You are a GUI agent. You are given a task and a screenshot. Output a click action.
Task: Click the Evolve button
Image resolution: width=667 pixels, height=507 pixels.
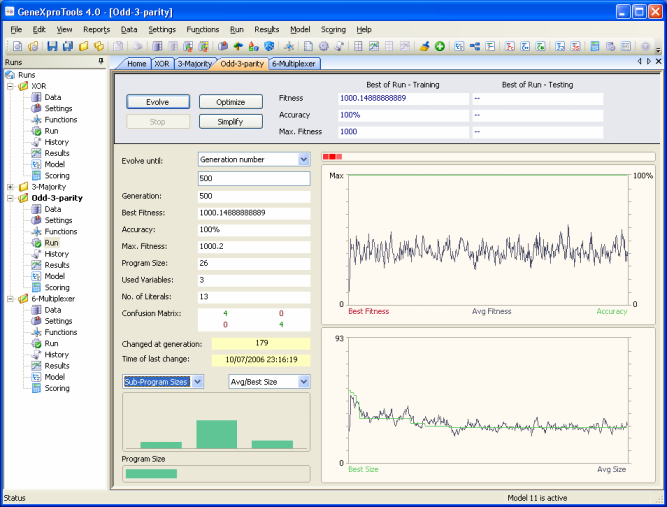coord(158,102)
